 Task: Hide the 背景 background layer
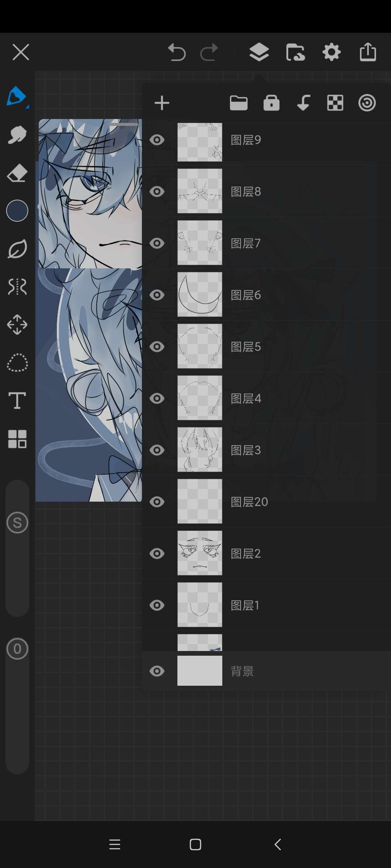[157, 671]
